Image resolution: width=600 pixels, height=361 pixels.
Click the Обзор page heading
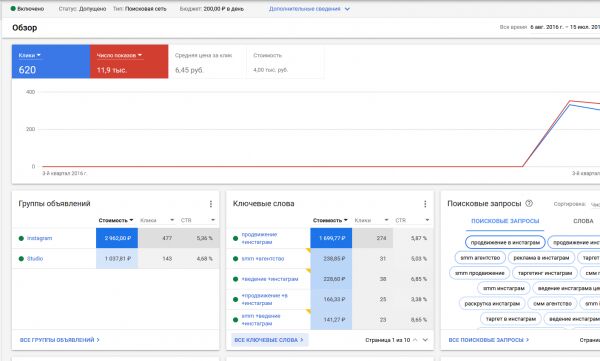24,28
